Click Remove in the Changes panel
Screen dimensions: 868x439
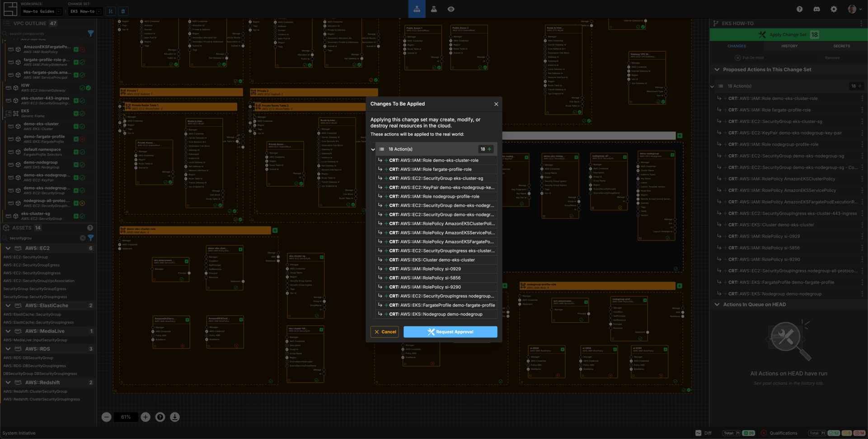pos(829,58)
